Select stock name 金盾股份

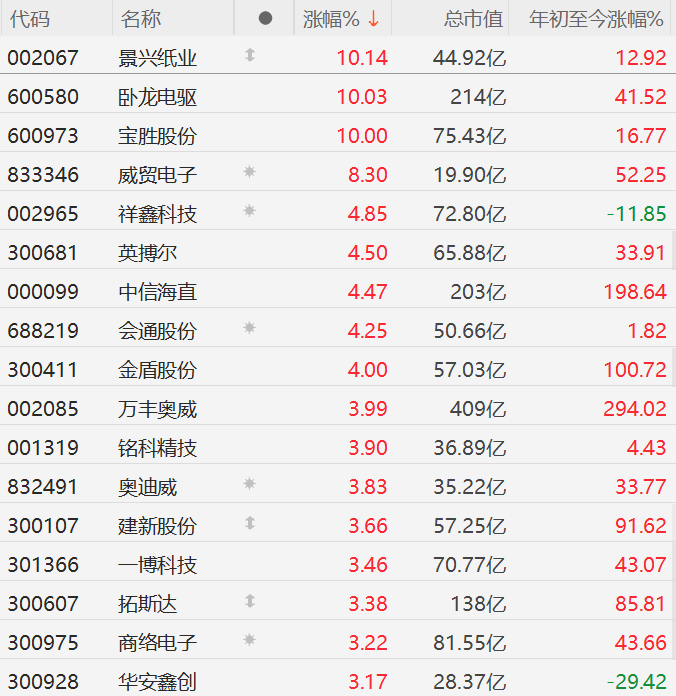(x=157, y=370)
